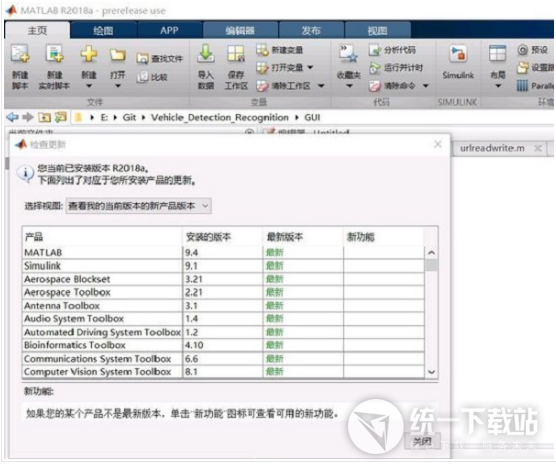The height and width of the screenshot is (472, 556).
Task: Expand Clear Commands (清除命令) dropdown arrow
Action: click(x=426, y=86)
